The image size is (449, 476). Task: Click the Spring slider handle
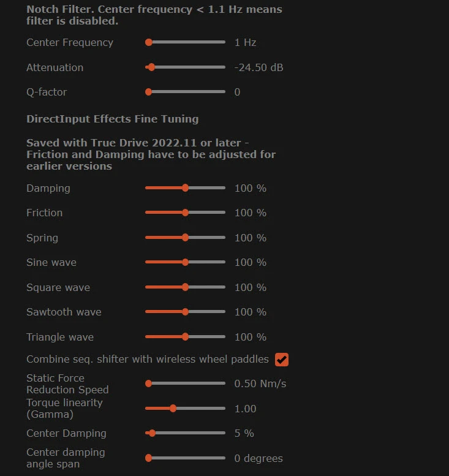pyautogui.click(x=185, y=238)
